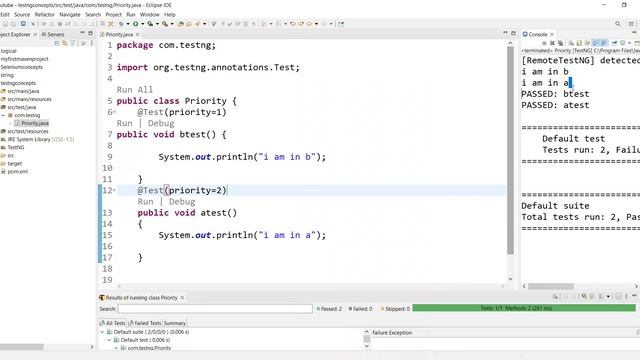Minimize the Project Explorer panel
640x360 pixels.
pyautogui.click(x=82, y=33)
